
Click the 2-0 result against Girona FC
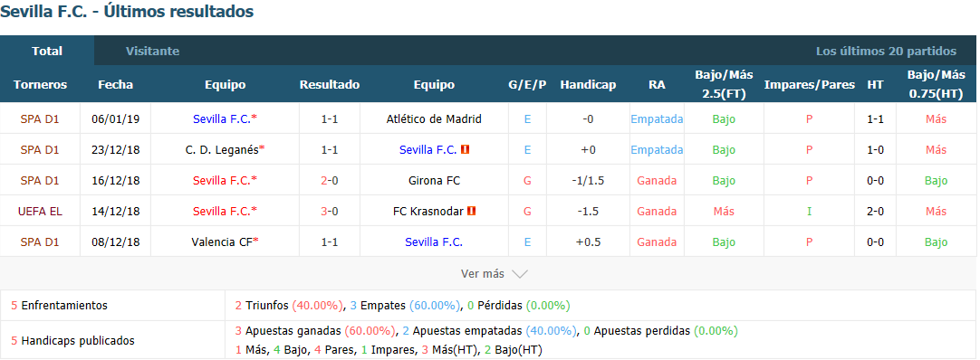330,181
